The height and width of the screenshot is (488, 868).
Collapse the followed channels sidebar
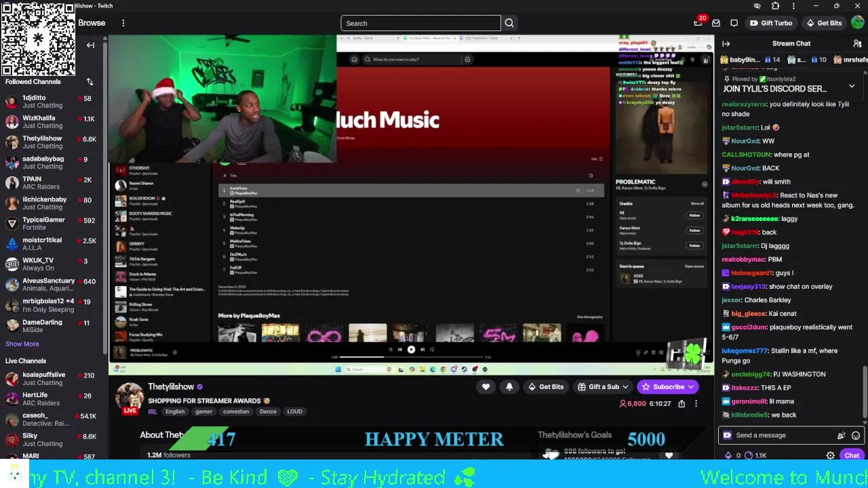pos(91,45)
